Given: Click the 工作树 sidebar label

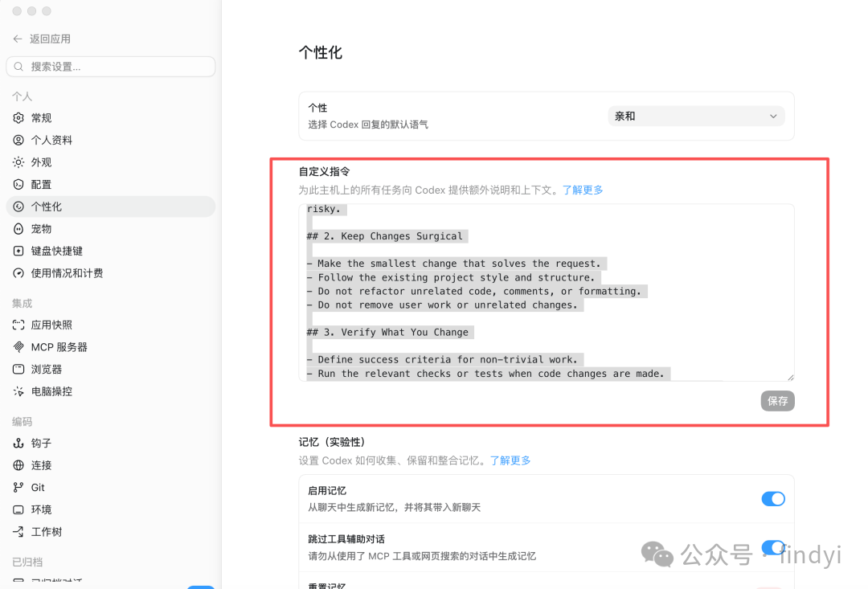Looking at the screenshot, I should pyautogui.click(x=47, y=531).
